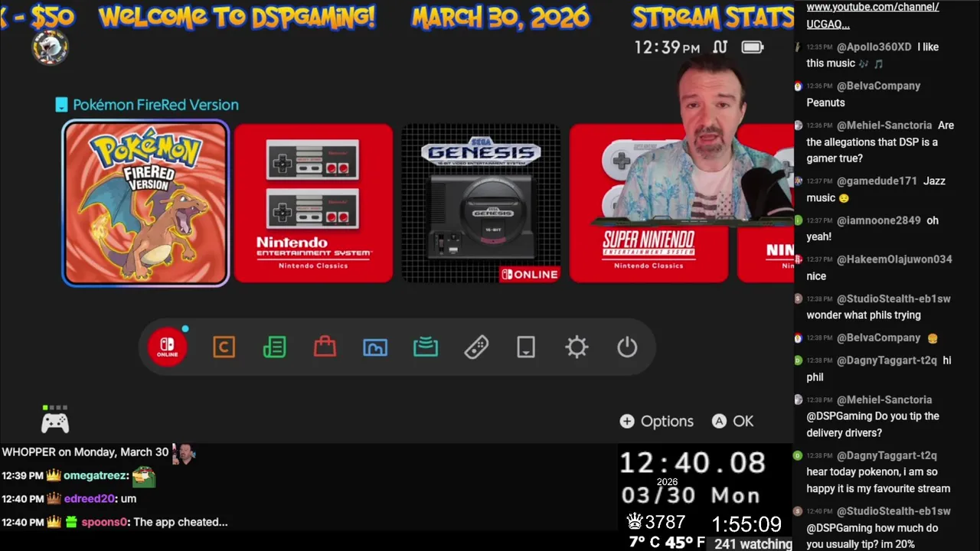Screen dimensions: 980x551
Task: Click @HakeemOlajuwon034 username in chat
Action: pos(894,259)
